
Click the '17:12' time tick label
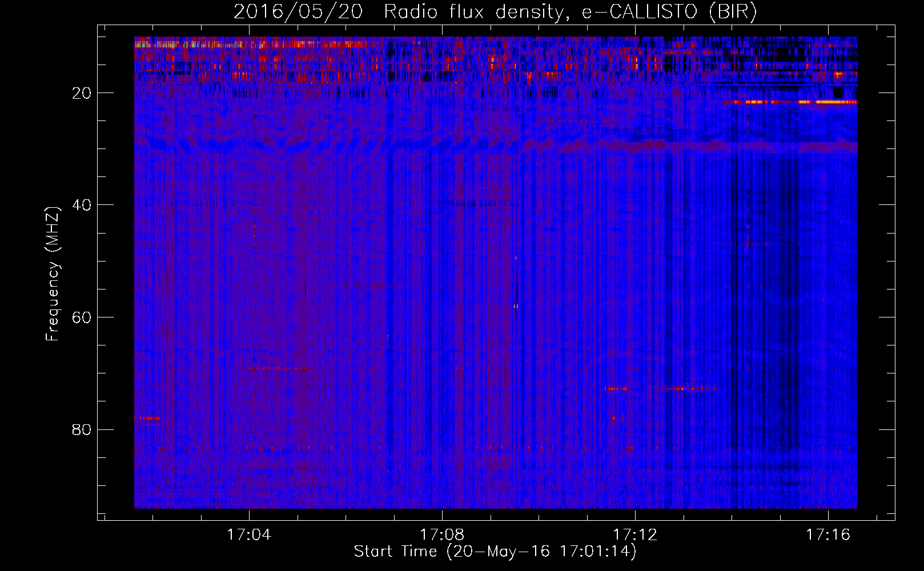point(635,534)
